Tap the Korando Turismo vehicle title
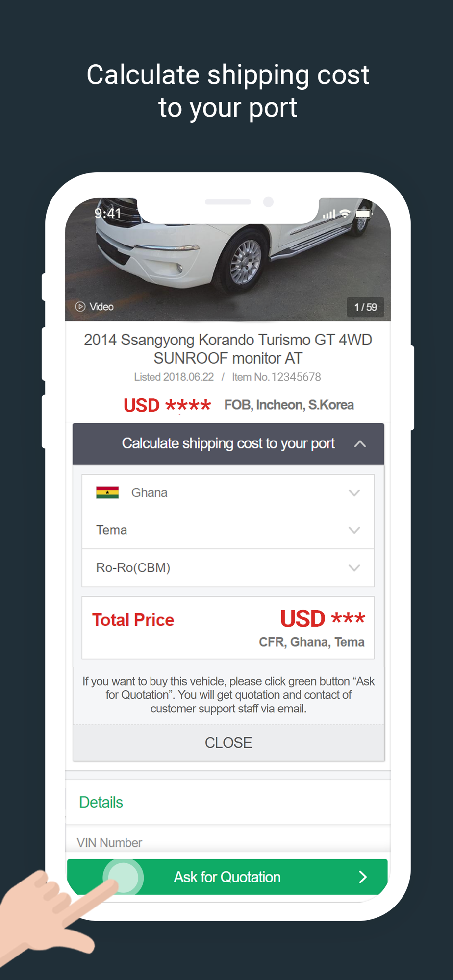 [228, 349]
